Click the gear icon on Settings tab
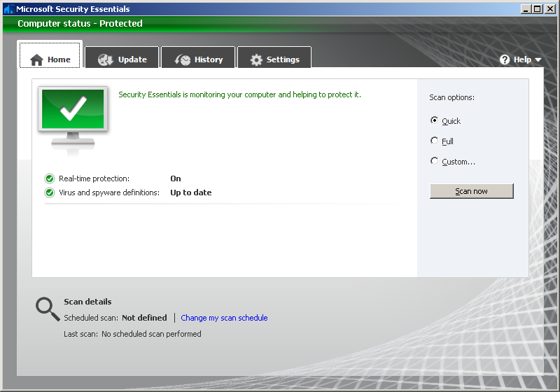 tap(257, 59)
